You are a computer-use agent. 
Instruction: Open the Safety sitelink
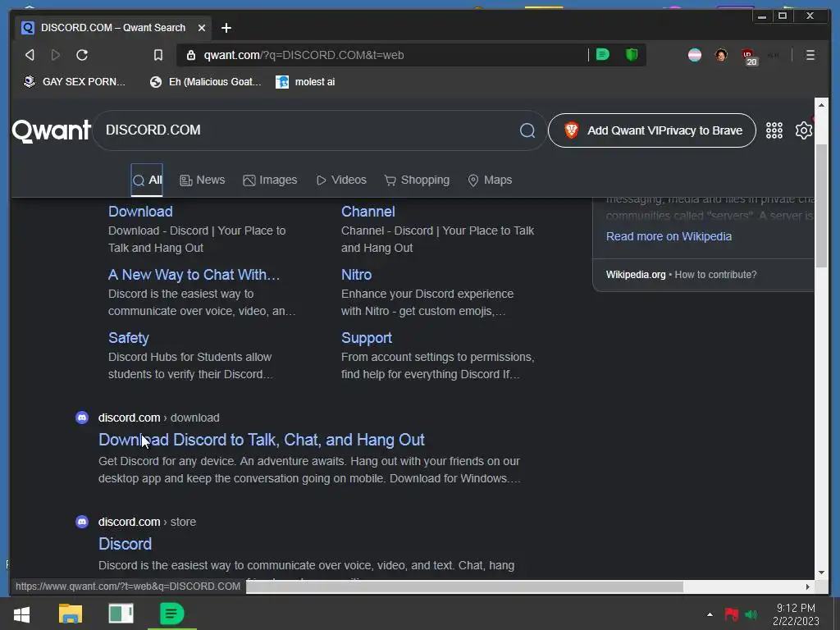pos(129,338)
